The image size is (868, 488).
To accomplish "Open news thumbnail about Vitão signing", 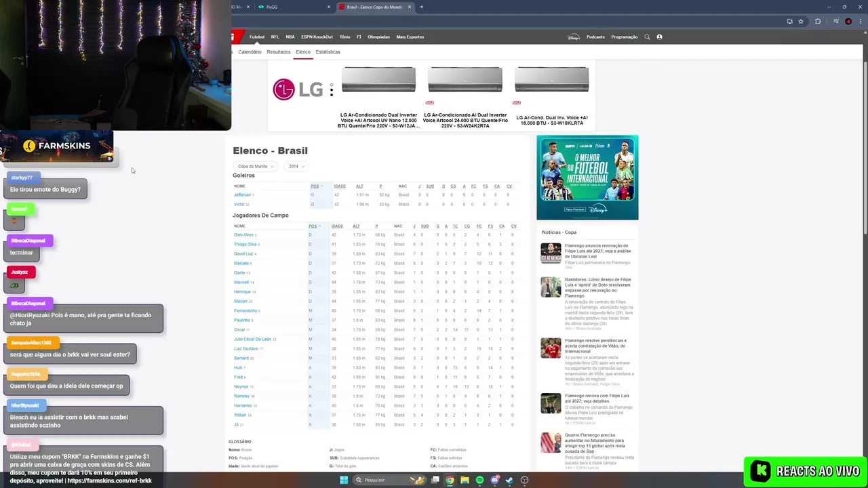I will [551, 348].
